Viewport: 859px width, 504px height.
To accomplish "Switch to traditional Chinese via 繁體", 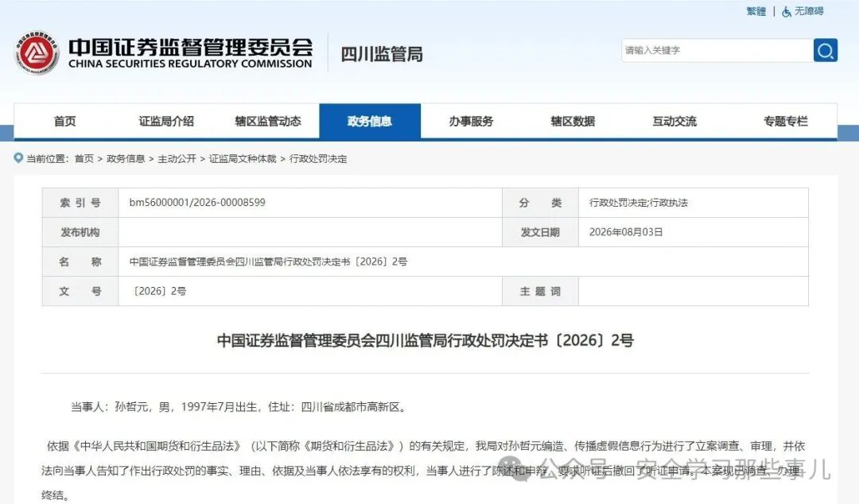I will click(756, 11).
